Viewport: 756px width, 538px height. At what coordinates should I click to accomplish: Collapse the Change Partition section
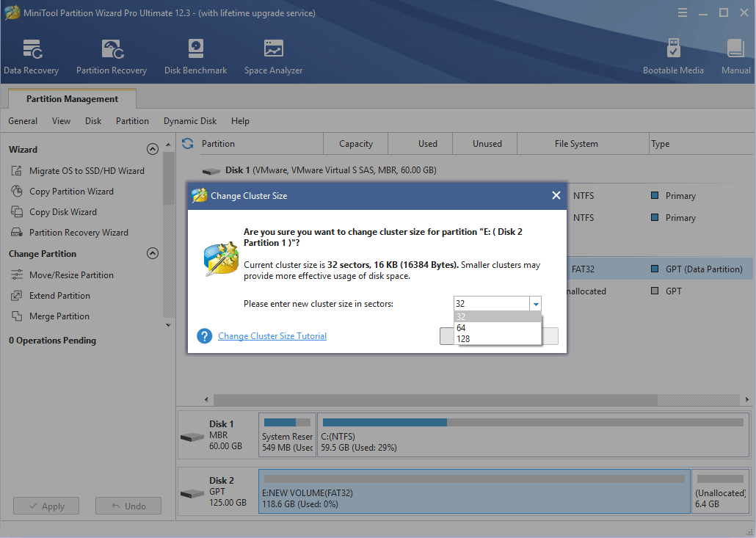153,253
